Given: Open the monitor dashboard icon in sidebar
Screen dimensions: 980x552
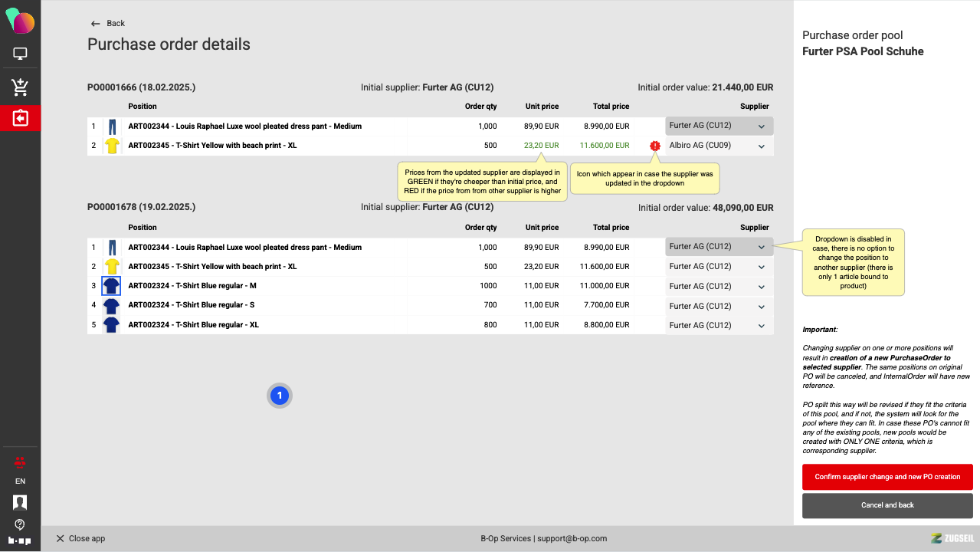Looking at the screenshot, I should coord(20,54).
